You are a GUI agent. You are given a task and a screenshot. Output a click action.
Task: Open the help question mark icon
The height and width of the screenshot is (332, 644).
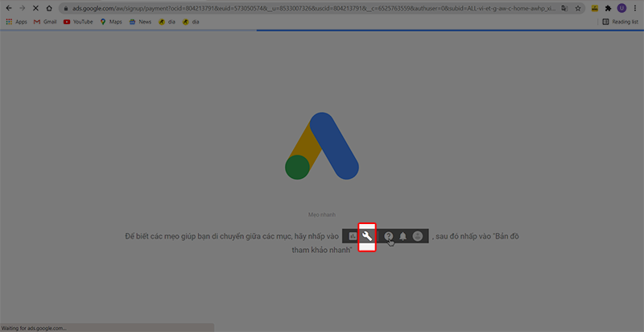[x=388, y=236]
